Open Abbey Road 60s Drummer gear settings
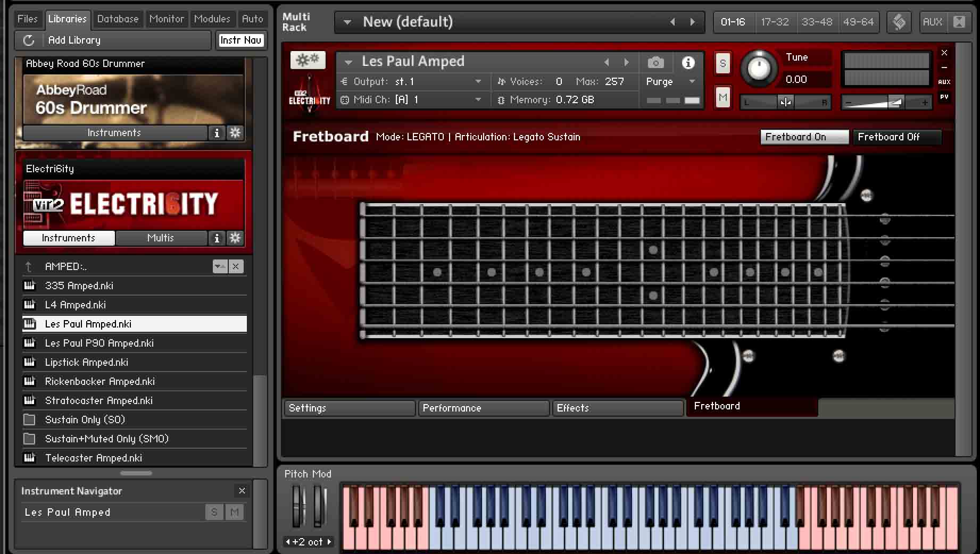The height and width of the screenshot is (554, 980). (x=235, y=133)
